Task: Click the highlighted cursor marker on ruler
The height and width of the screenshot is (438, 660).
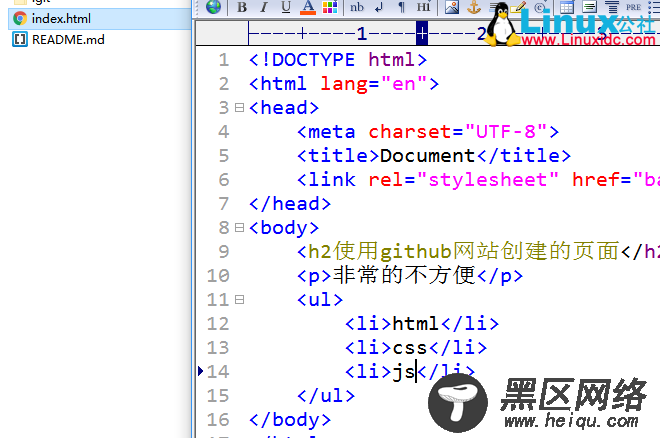Action: (x=422, y=33)
